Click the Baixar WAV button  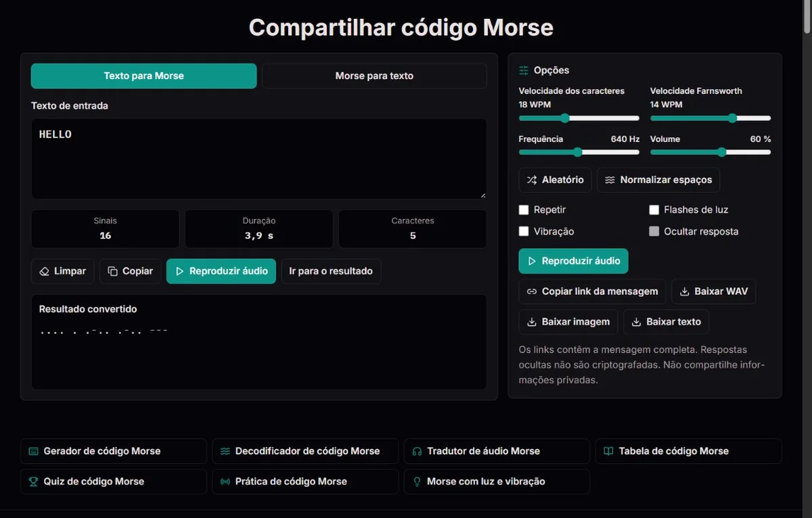click(x=714, y=291)
